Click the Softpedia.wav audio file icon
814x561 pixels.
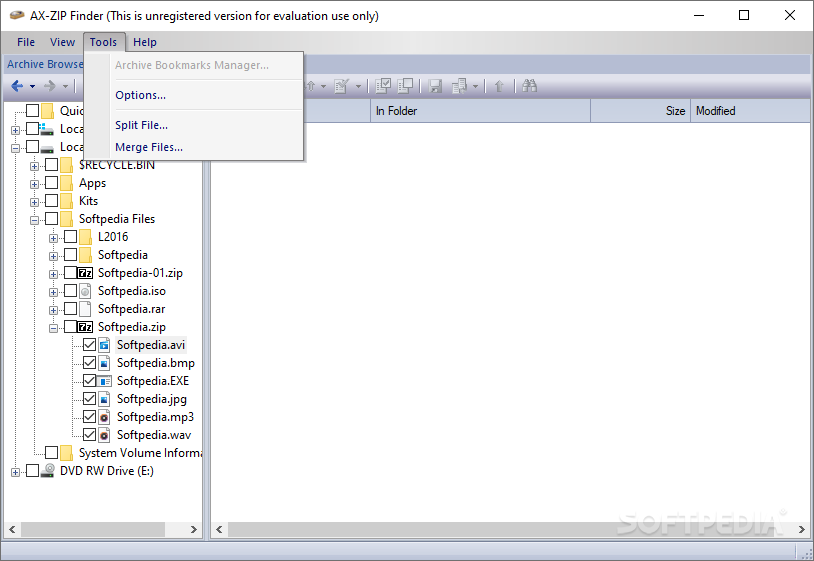[104, 435]
